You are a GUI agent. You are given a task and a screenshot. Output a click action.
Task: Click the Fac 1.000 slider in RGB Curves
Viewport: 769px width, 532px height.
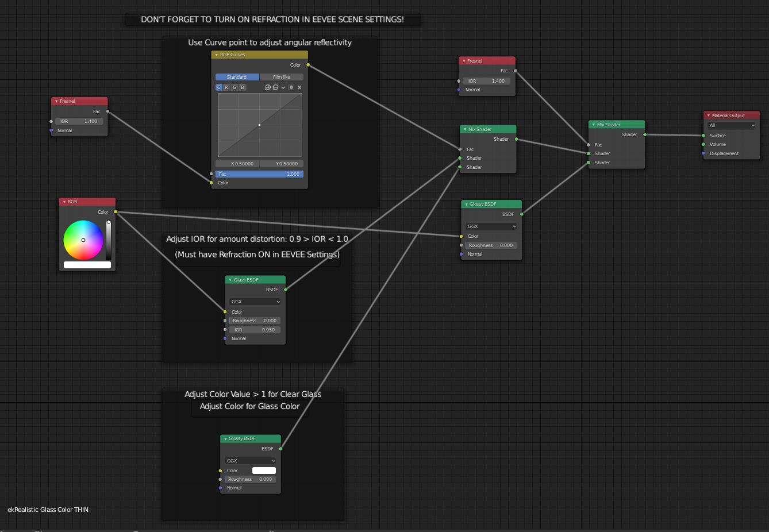coord(259,174)
